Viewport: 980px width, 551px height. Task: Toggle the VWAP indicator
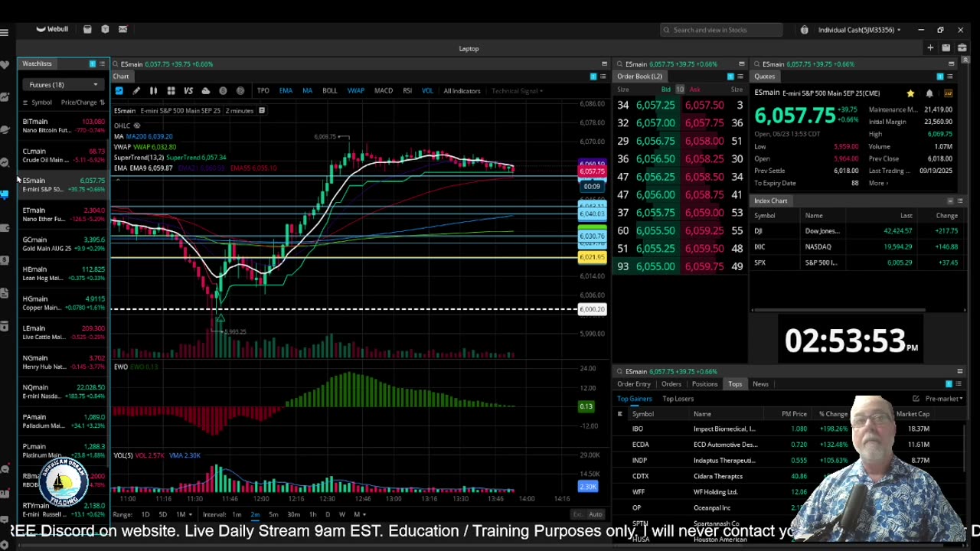pos(355,91)
